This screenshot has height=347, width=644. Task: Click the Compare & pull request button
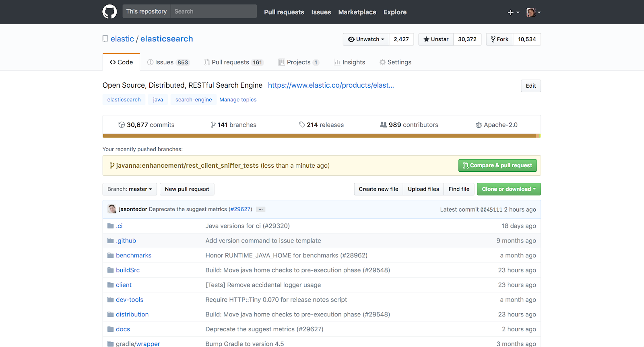(497, 166)
